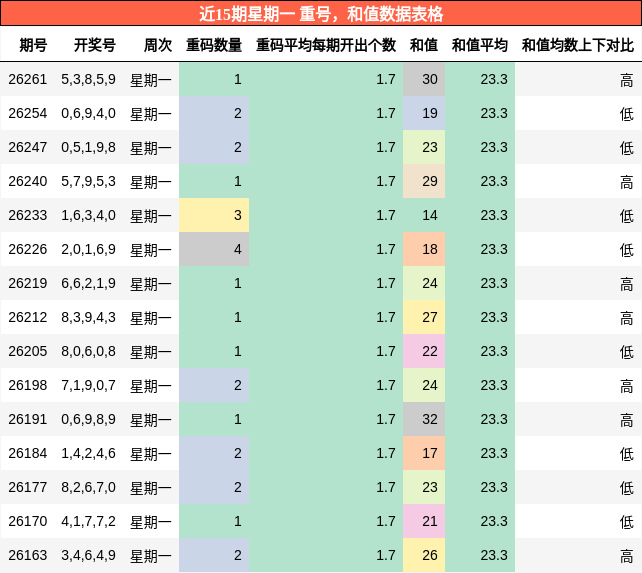Select winning numbers 3,4,6,4,9
Viewport: 642px width, 573px height.
click(88, 555)
